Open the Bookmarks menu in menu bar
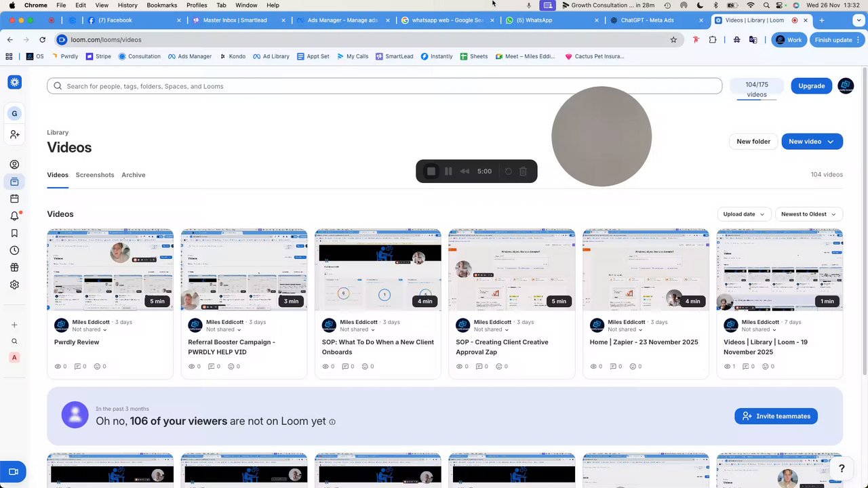Screen dimensions: 868x488 coord(162,5)
